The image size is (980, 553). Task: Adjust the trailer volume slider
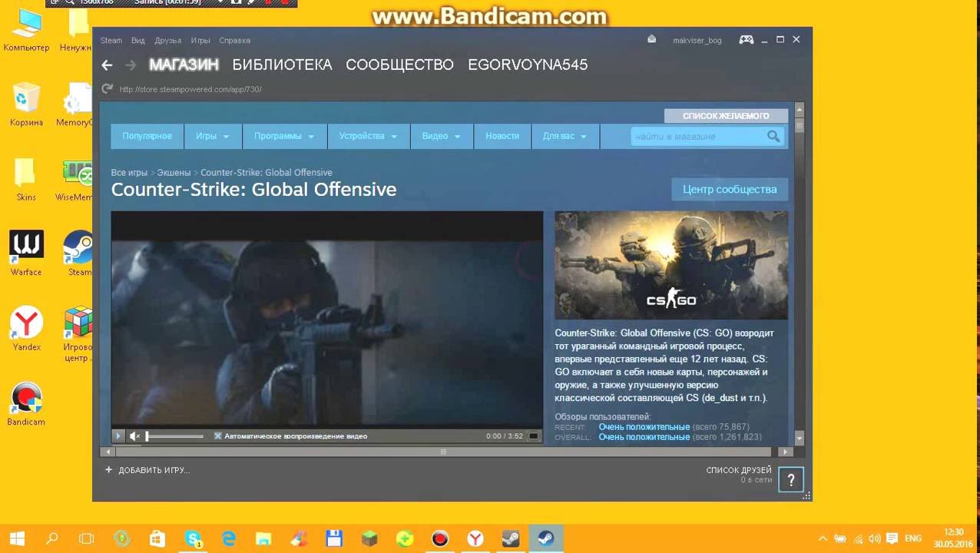point(174,436)
